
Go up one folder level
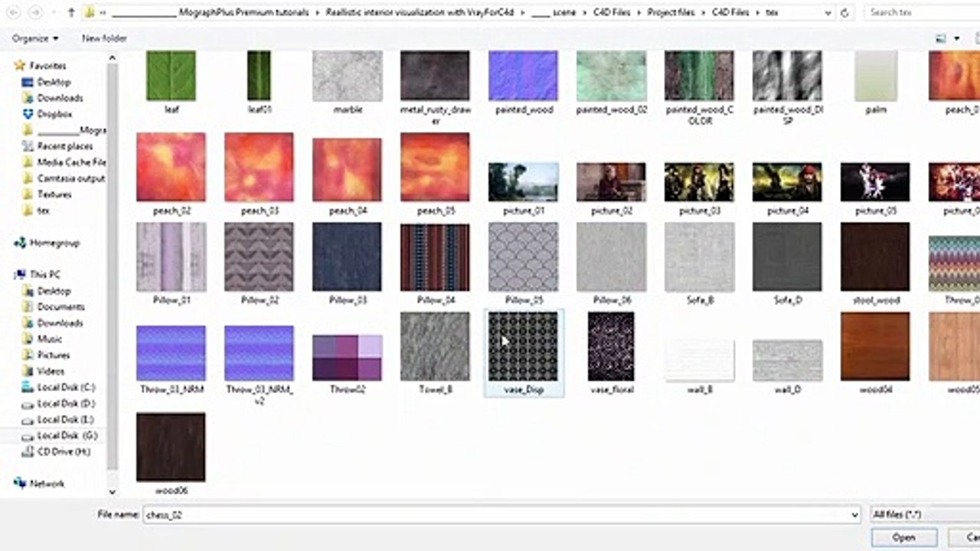click(71, 13)
